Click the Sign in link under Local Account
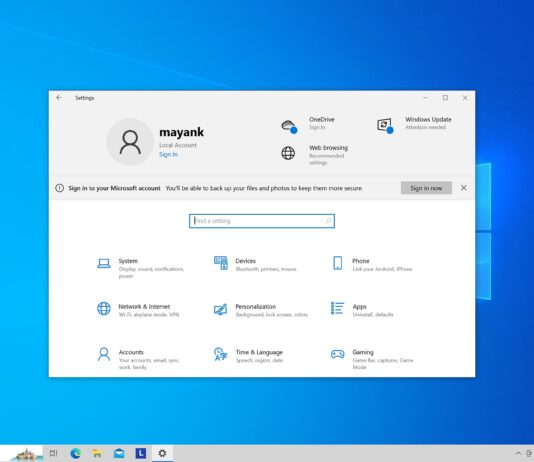The width and height of the screenshot is (534, 462). point(168,155)
